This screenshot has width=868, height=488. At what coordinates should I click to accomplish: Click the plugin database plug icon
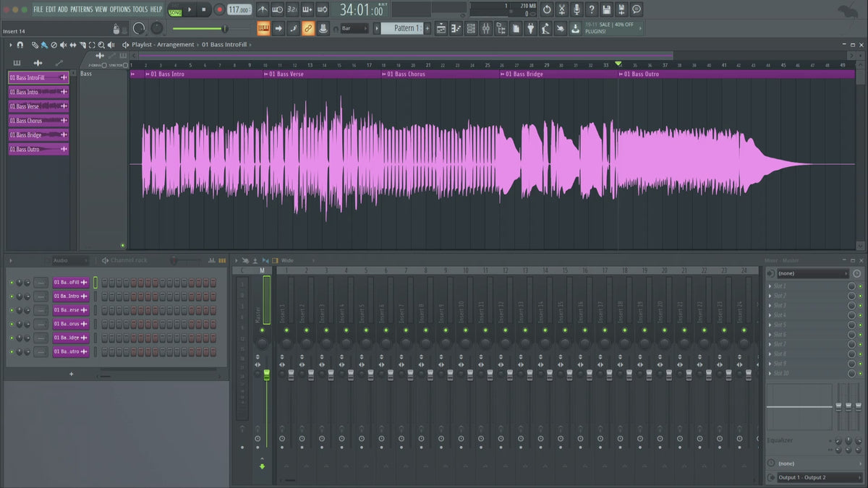tap(530, 28)
